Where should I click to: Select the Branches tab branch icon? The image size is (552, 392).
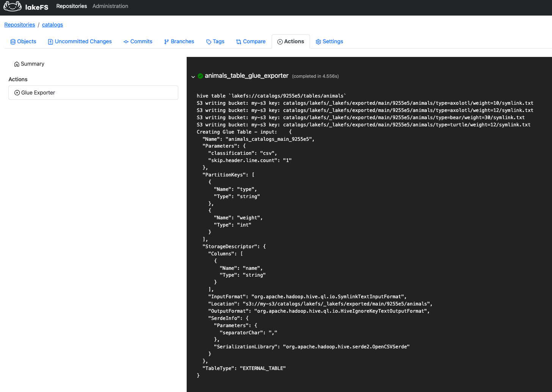click(166, 41)
